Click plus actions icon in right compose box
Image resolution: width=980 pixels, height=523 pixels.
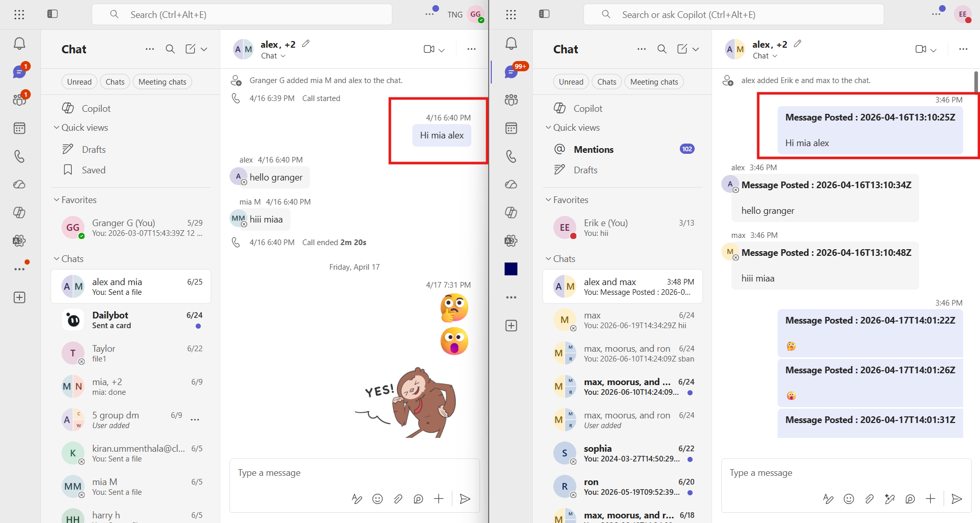(930, 499)
